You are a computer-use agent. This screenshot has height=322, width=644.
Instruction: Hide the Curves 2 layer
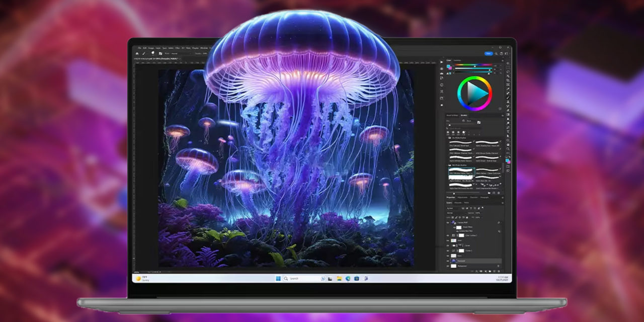448,251
